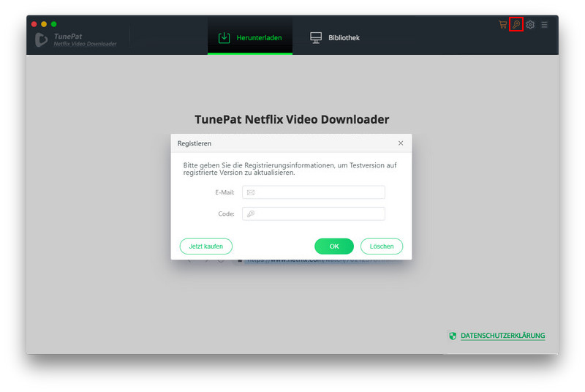Click the shopping cart icon

502,25
